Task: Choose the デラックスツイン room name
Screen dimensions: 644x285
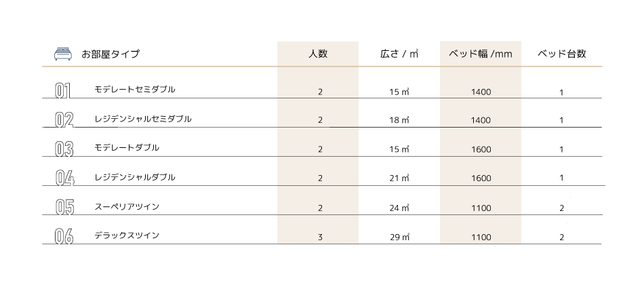Action: (x=127, y=235)
